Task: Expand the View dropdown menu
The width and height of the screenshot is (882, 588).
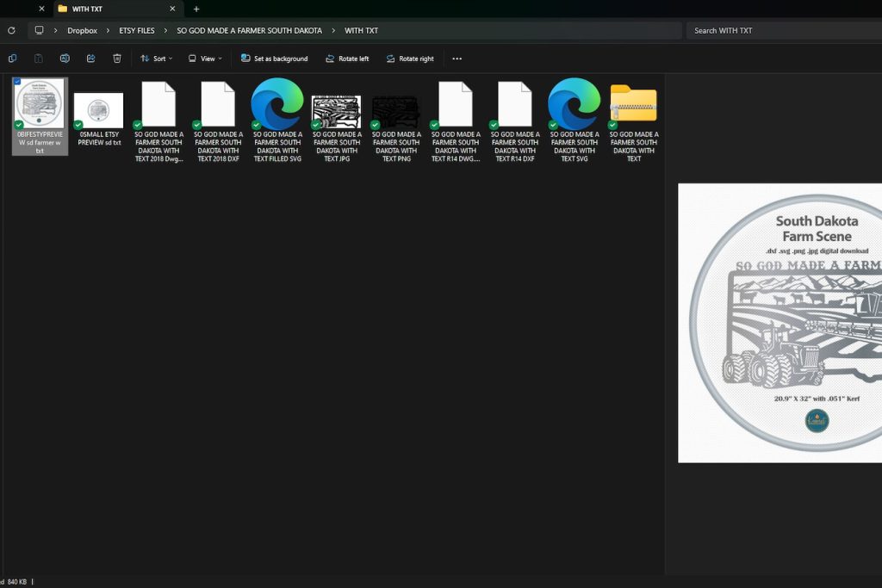Action: click(x=205, y=59)
